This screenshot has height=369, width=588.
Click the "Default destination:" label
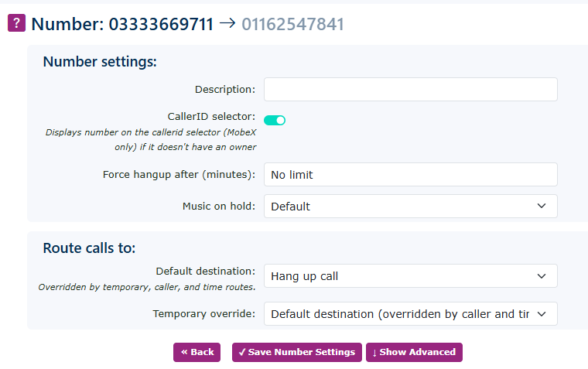[205, 272]
